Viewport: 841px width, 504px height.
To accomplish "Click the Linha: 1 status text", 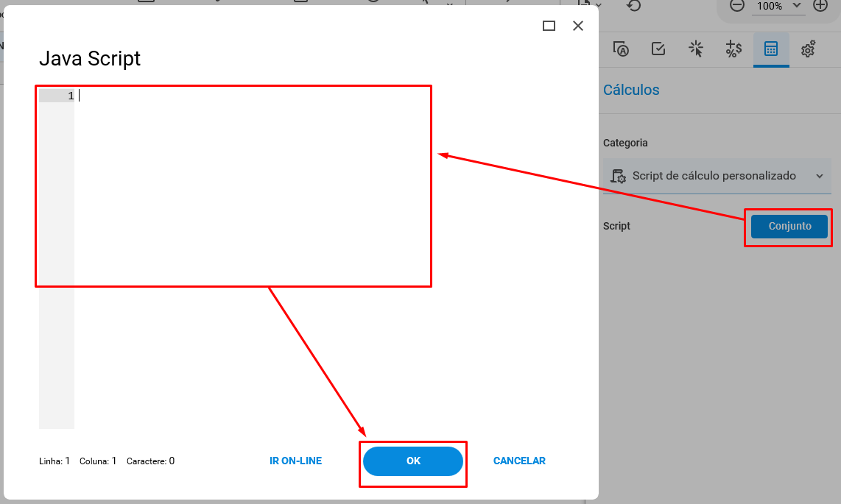I will point(54,461).
